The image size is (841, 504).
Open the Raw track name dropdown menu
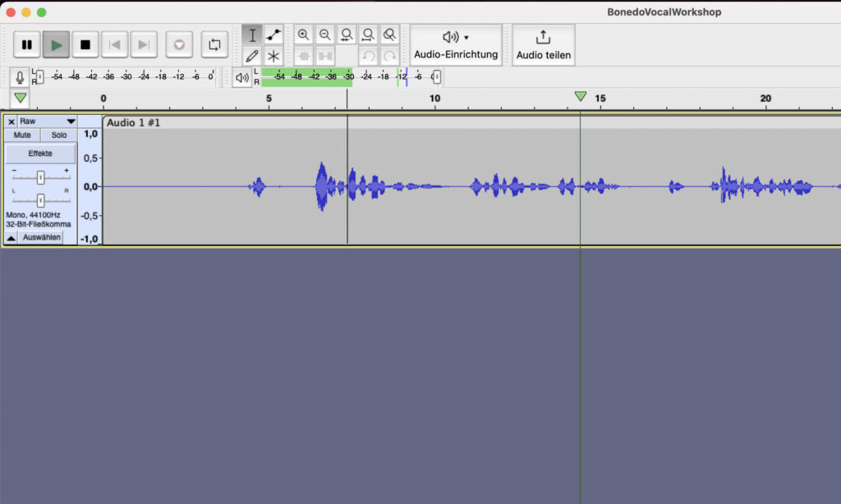tap(47, 121)
